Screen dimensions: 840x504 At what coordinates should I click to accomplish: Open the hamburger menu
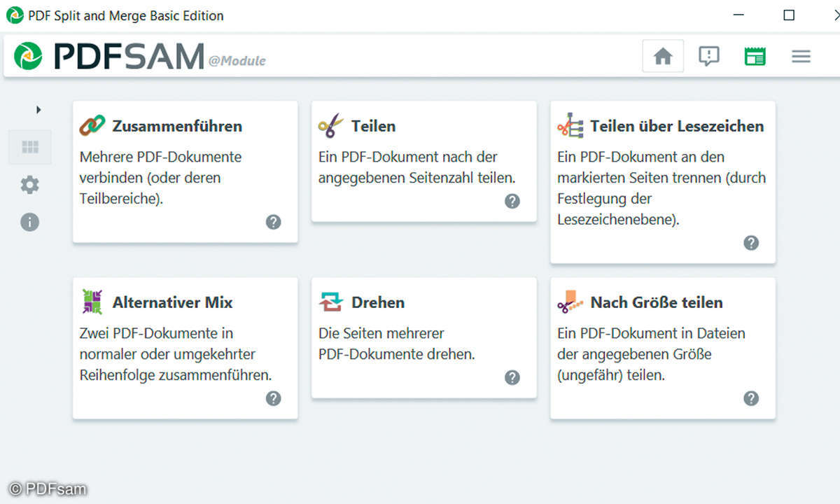(x=801, y=57)
